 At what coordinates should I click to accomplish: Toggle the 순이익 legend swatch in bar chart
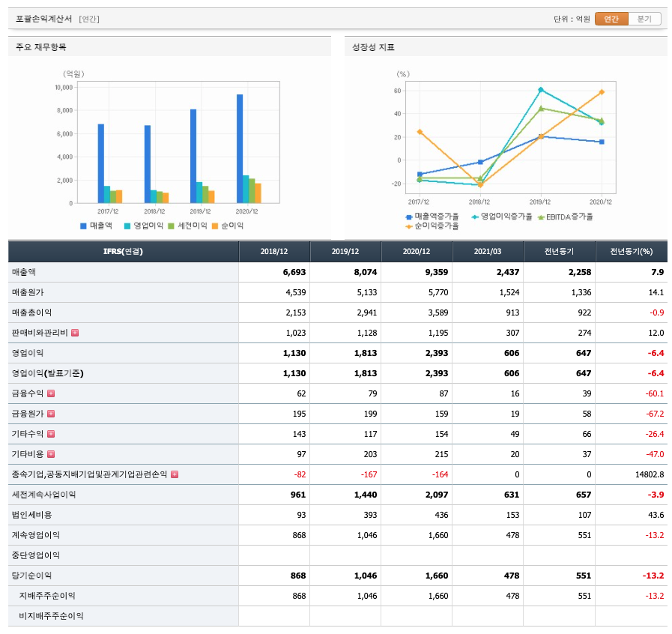pyautogui.click(x=215, y=226)
